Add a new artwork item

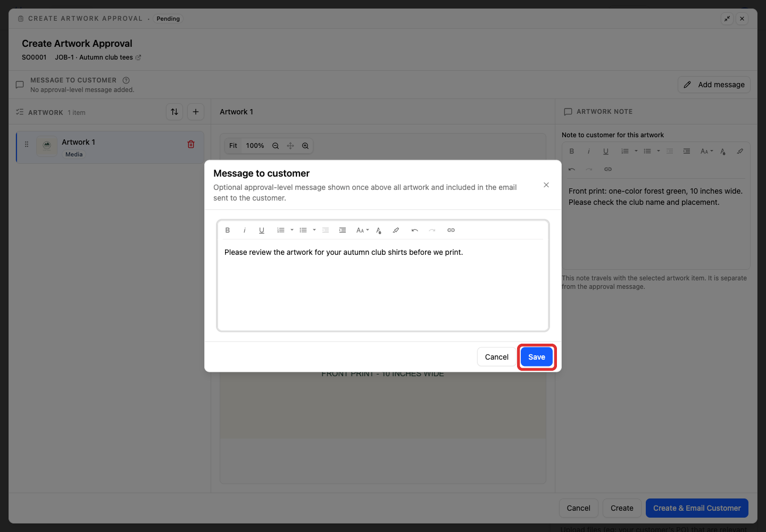click(196, 112)
